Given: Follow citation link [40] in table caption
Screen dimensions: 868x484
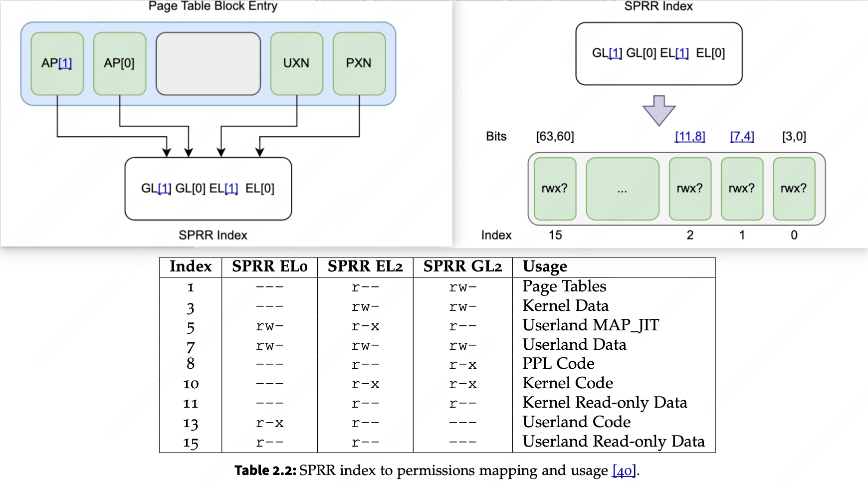Looking at the screenshot, I should coord(624,471).
